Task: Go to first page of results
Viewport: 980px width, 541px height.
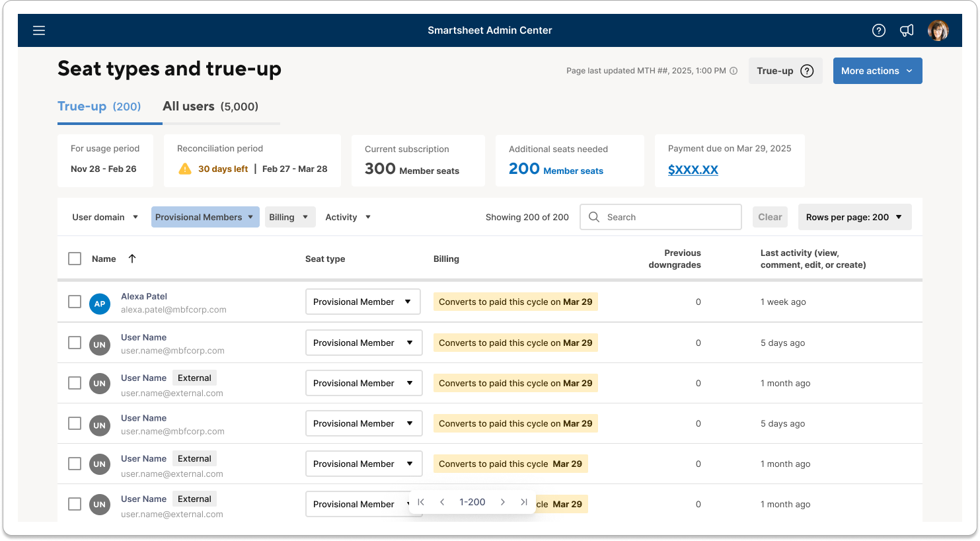Action: pos(421,502)
